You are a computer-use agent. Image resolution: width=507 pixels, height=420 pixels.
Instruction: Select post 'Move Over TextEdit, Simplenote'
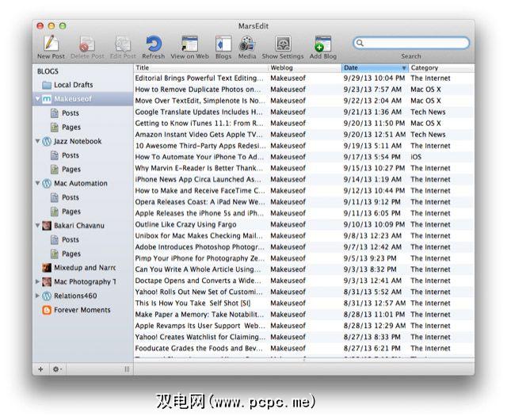point(304,101)
